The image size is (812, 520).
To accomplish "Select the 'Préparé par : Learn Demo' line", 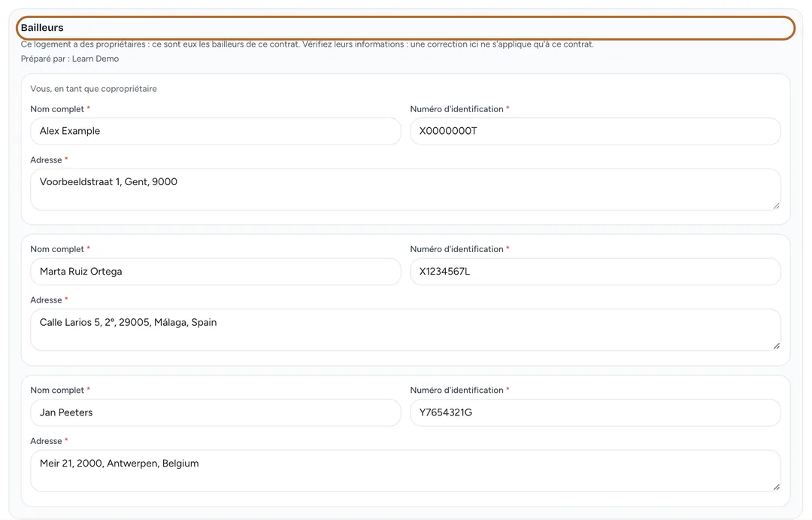I will click(70, 59).
